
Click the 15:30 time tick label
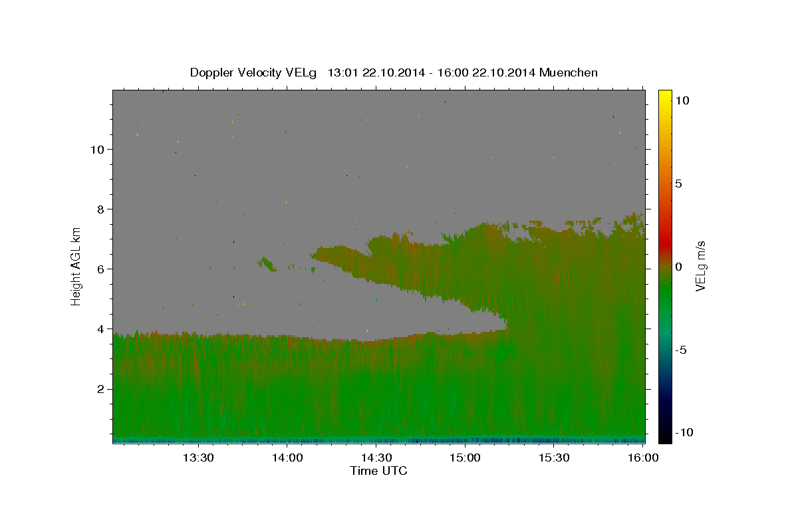pyautogui.click(x=554, y=458)
